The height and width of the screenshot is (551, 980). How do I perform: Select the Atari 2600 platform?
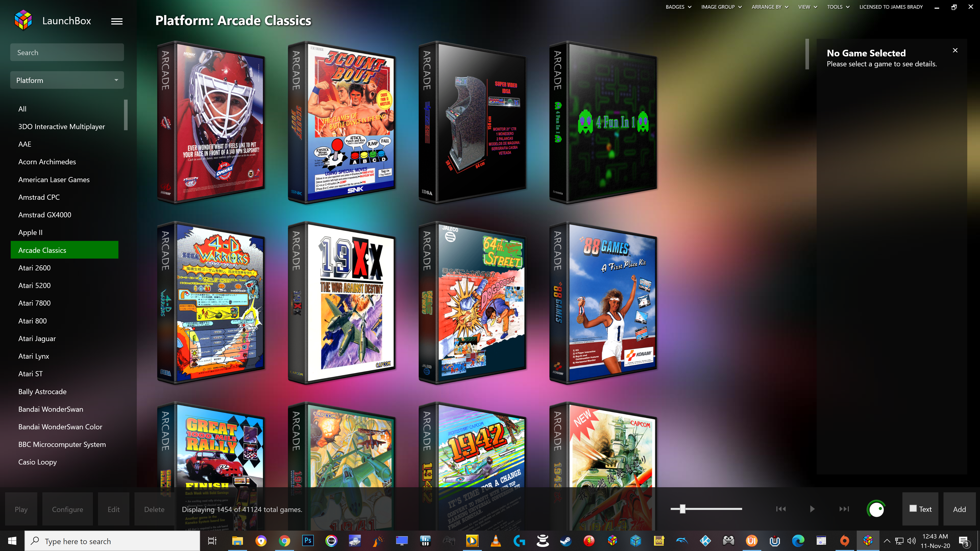[65, 268]
